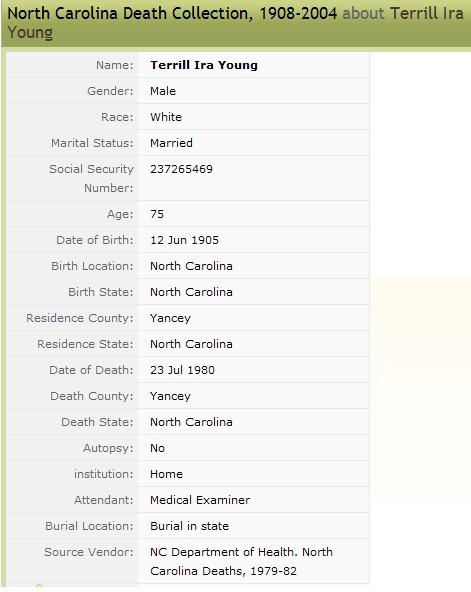The width and height of the screenshot is (471, 592).
Task: Click the Race value White
Action: (x=166, y=117)
